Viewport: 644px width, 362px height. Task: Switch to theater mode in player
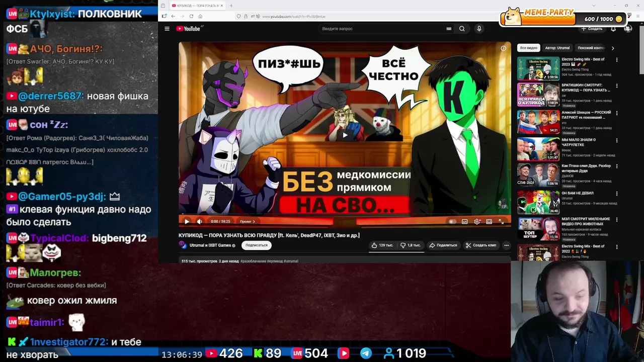489,221
